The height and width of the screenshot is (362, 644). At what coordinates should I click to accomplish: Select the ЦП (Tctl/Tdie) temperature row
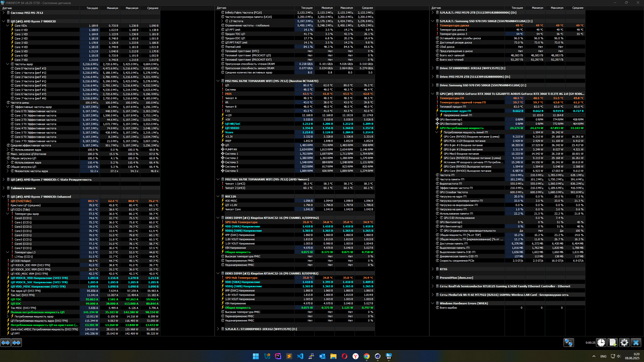(x=21, y=201)
